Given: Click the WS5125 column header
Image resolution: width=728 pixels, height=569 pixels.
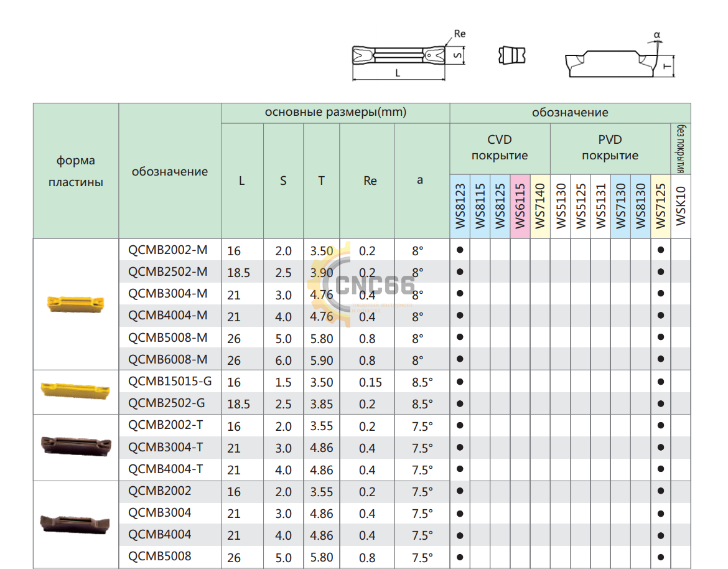Looking at the screenshot, I should point(581,206).
